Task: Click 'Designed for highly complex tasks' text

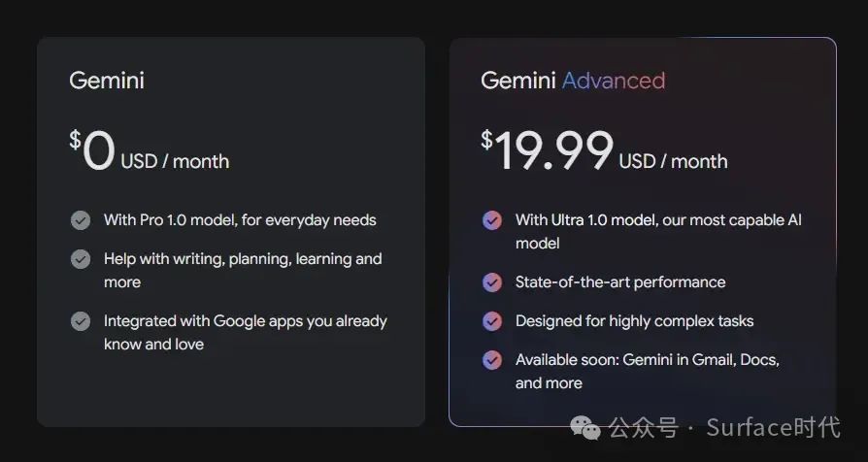Action: (634, 321)
